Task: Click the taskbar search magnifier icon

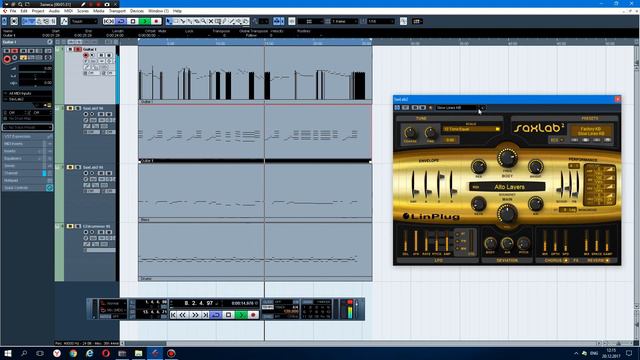Action: point(24,353)
